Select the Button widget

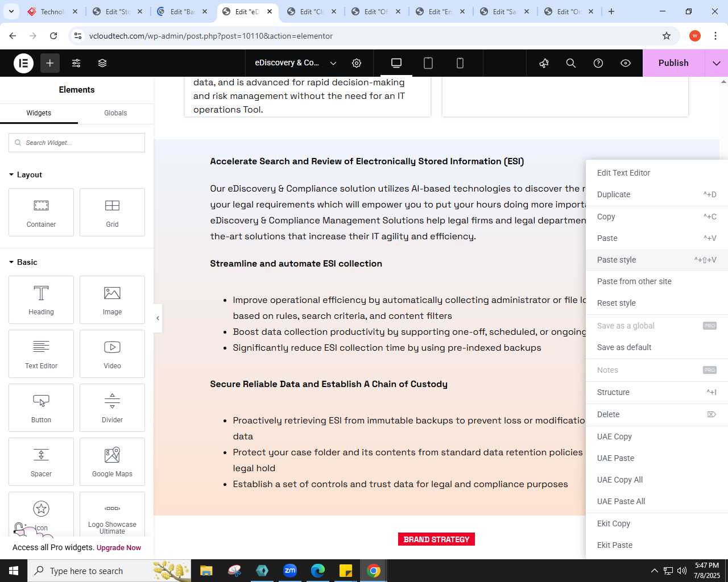(x=41, y=408)
